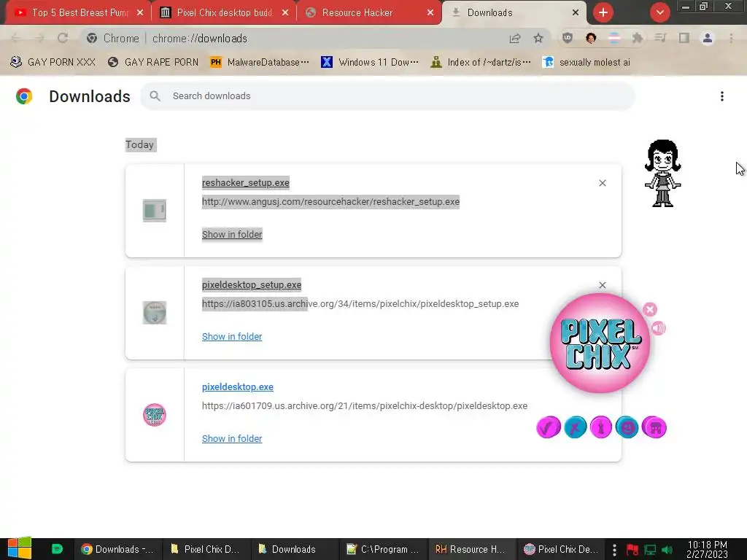This screenshot has height=560, width=747.
Task: Click the pixeldesktop_setup.exe file icon
Action: click(155, 313)
